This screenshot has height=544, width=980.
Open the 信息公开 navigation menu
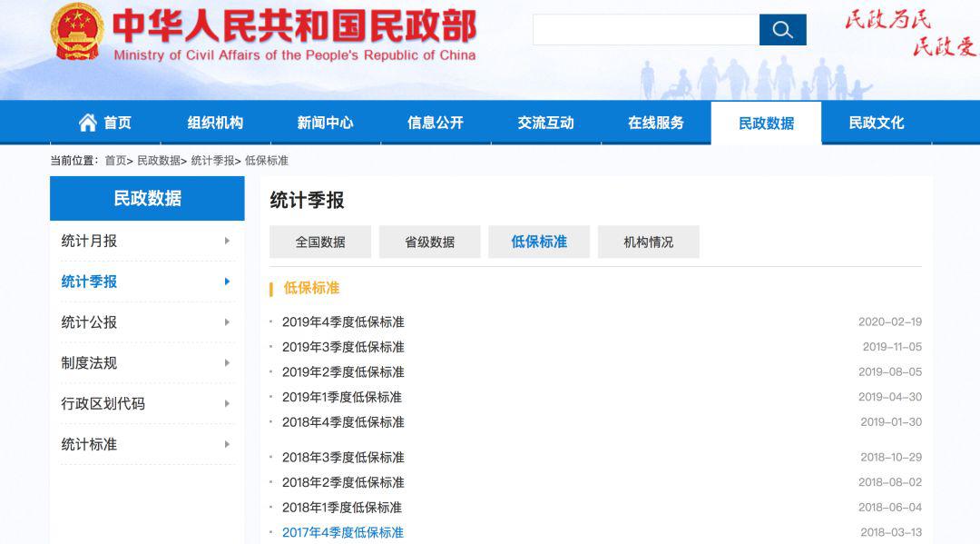436,123
